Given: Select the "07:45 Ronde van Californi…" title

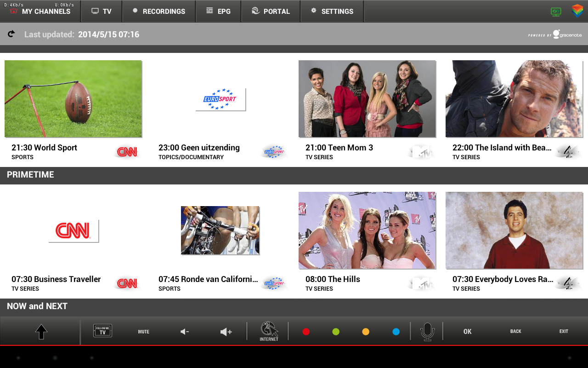Looking at the screenshot, I should click(x=208, y=279).
